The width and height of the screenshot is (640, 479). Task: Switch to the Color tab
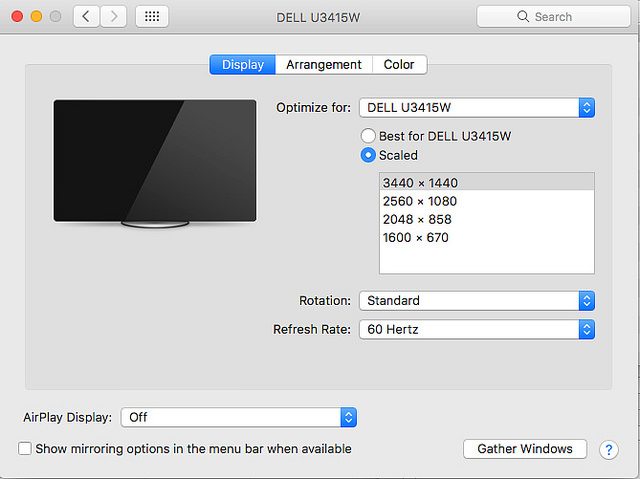click(399, 64)
